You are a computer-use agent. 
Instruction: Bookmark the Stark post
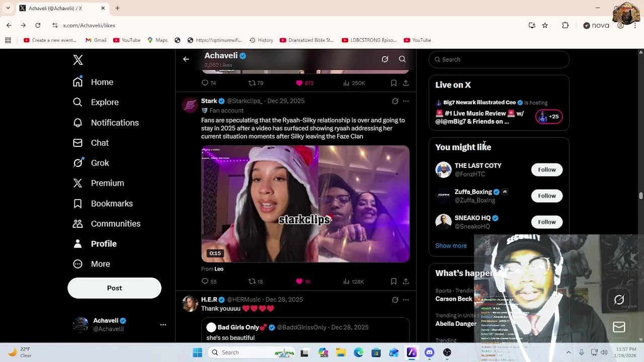[x=393, y=282]
